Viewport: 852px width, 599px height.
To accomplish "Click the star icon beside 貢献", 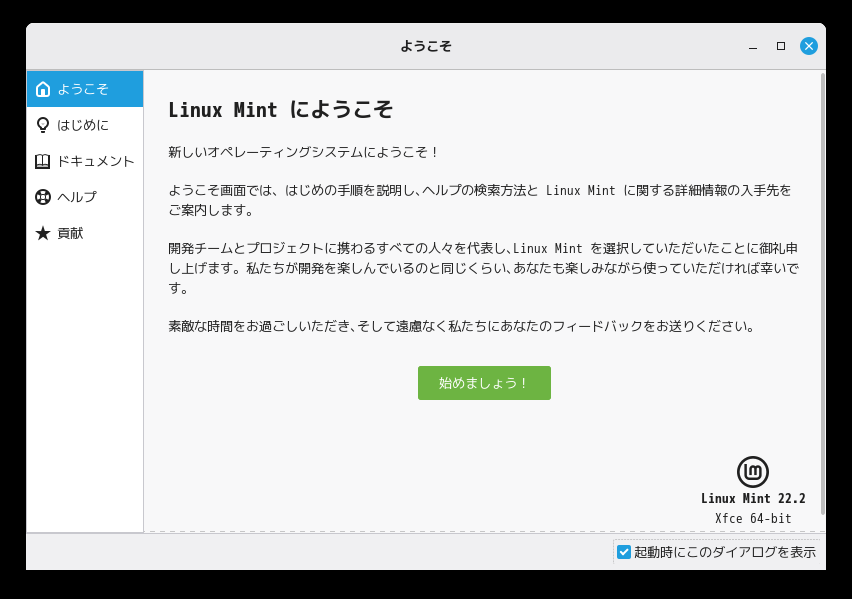I will point(43,233).
